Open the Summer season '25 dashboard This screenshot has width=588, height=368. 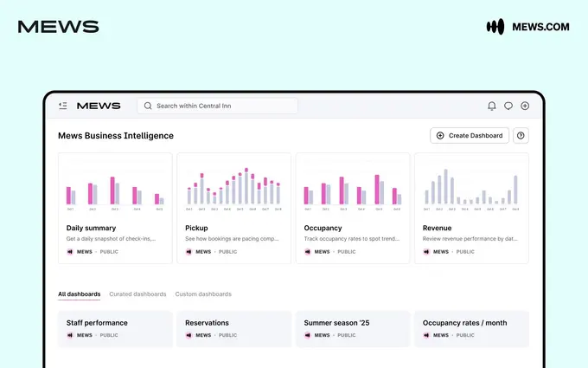point(353,328)
